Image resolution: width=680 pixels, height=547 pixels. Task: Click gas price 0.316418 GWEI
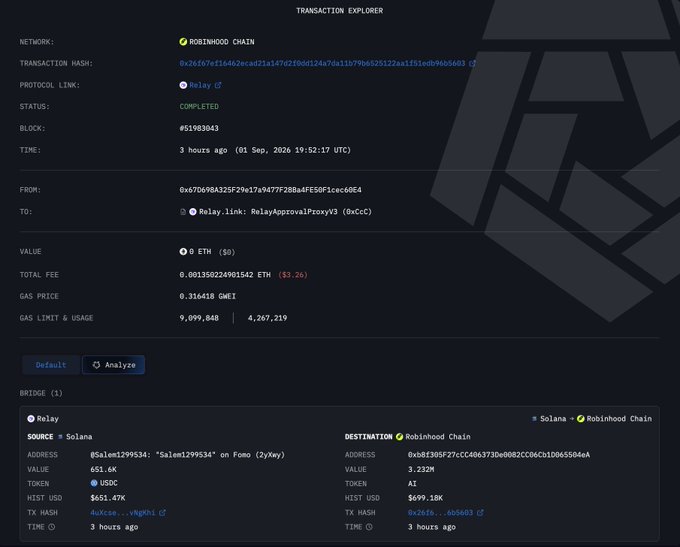click(208, 296)
